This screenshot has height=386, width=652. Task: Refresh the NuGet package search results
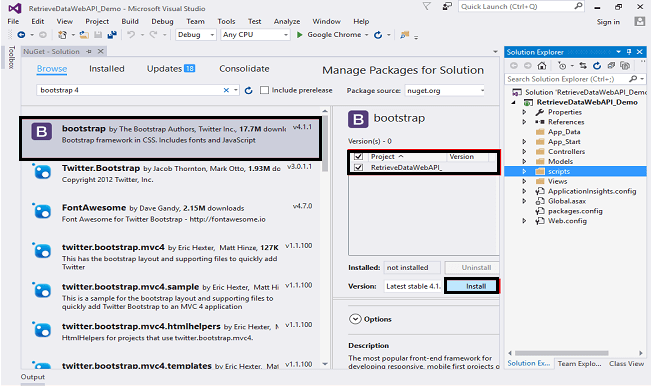(x=249, y=90)
